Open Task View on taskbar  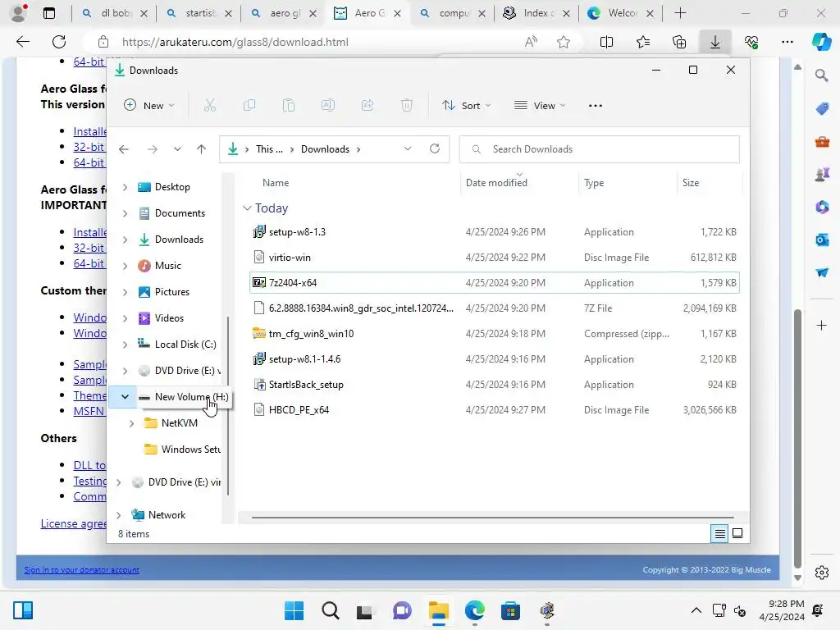click(x=364, y=610)
